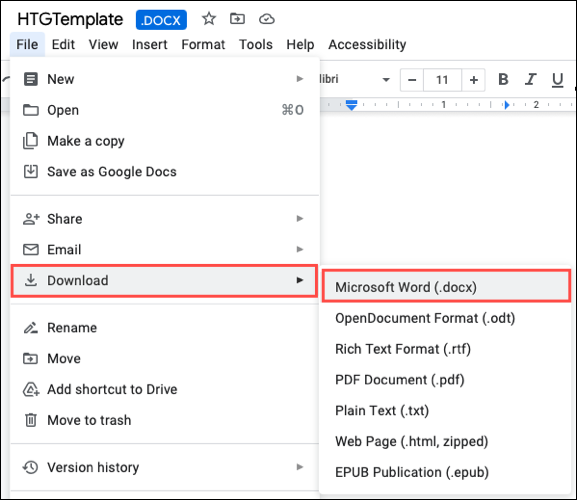
Task: Open the Tools menu
Action: coord(256,45)
